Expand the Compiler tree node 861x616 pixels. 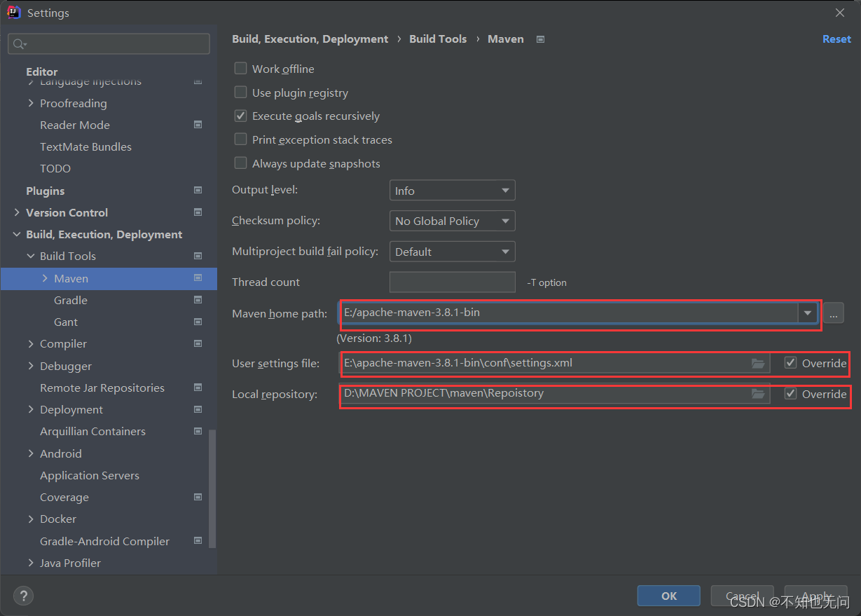pos(31,343)
